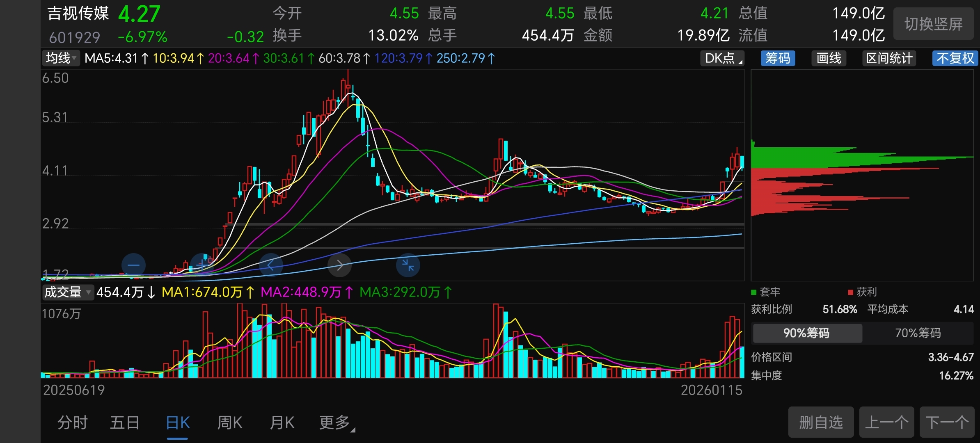Switch to the 周K tab
The height and width of the screenshot is (443, 980).
[x=230, y=422]
